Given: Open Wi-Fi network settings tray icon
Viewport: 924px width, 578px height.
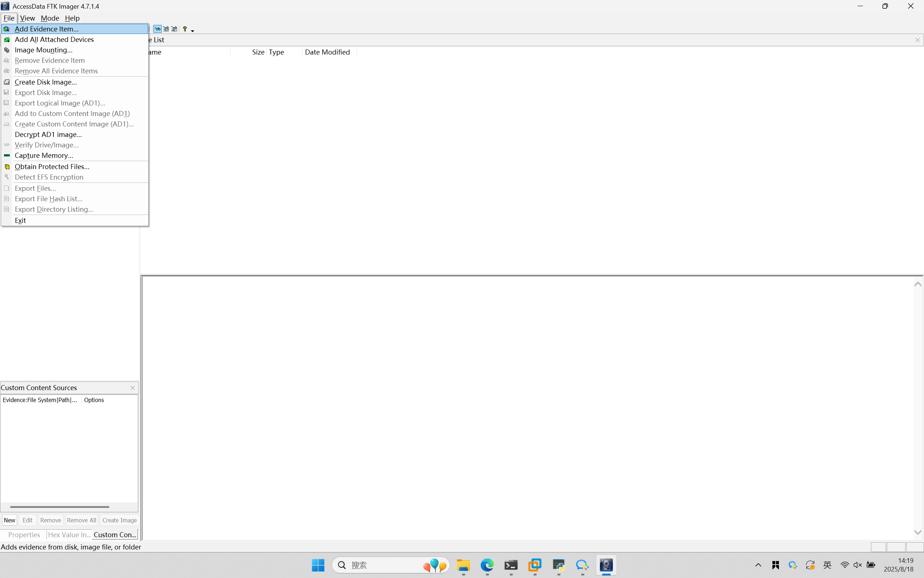Looking at the screenshot, I should pos(845,565).
